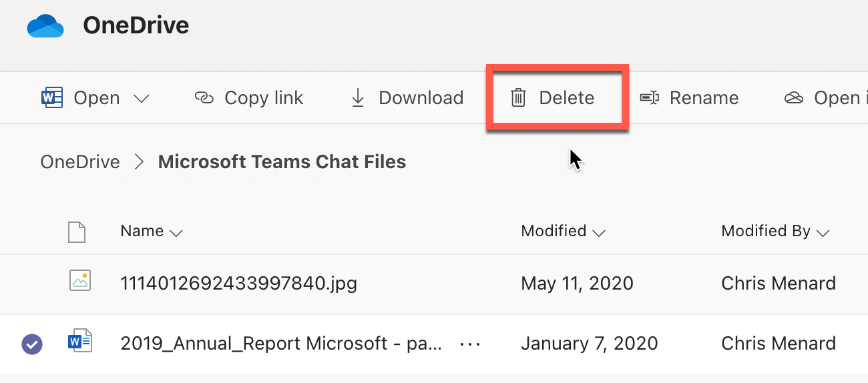This screenshot has height=383, width=868.
Task: Click the OneDrive header title
Action: point(136,25)
